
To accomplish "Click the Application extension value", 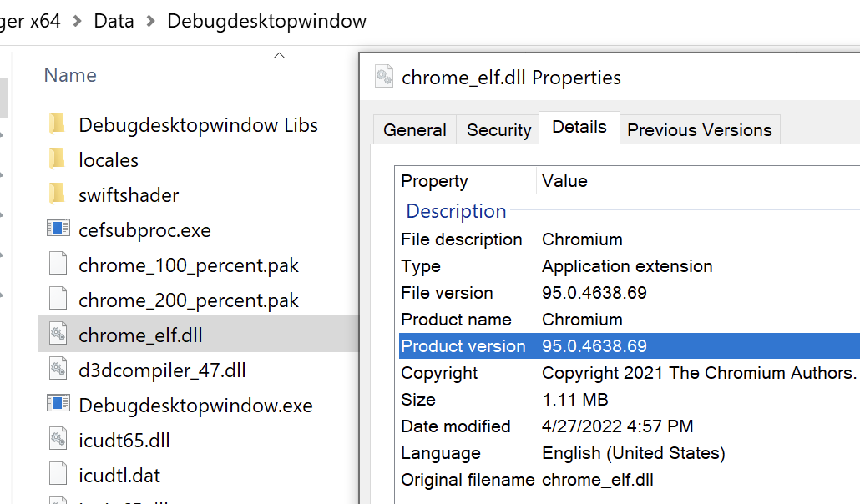I will click(x=627, y=266).
